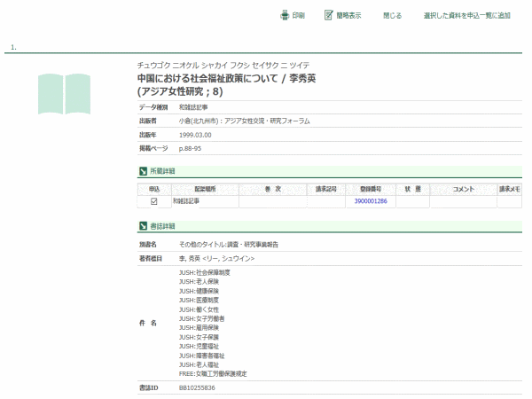Click the 印刷 print link

(298, 16)
